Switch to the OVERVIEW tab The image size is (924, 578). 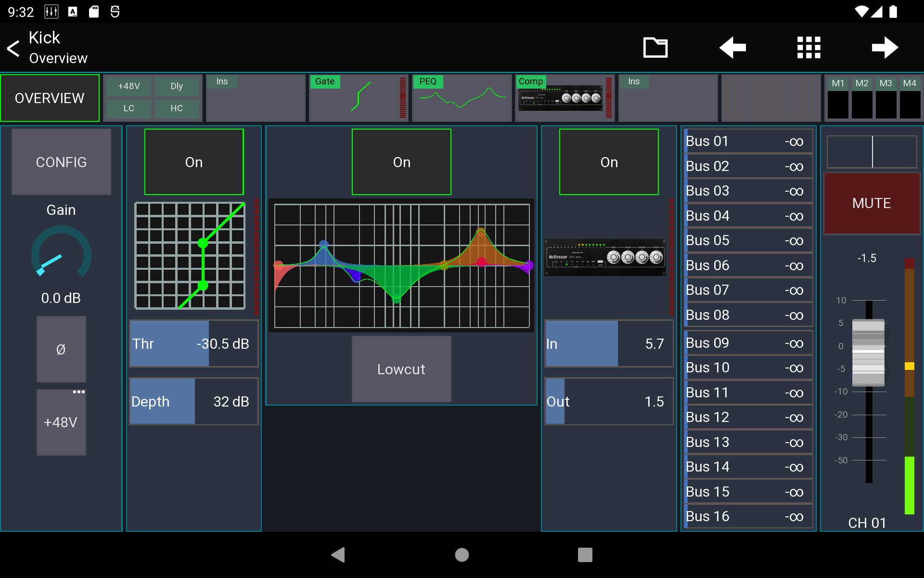click(50, 98)
